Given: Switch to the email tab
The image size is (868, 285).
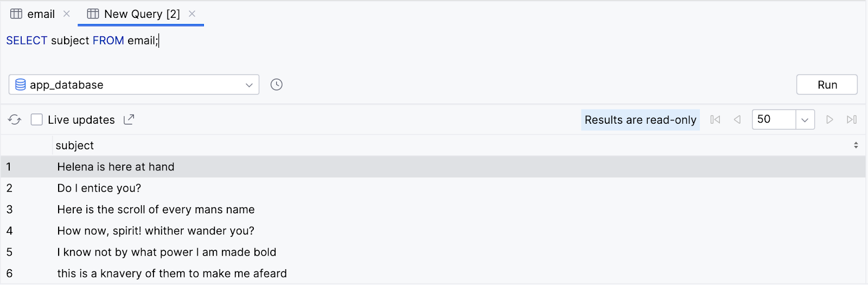Looking at the screenshot, I should click(41, 14).
